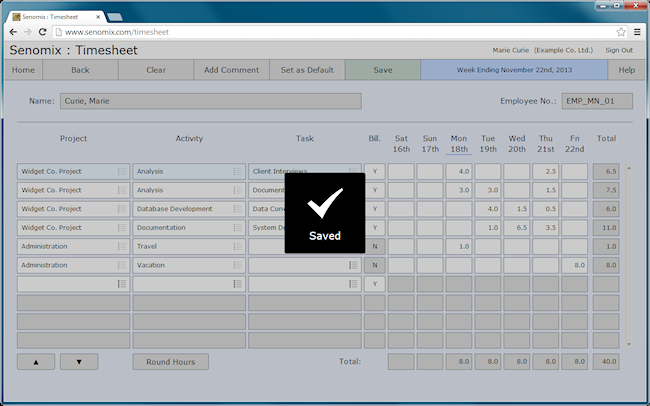Click the Monday 4.0 hours cell for Client Interviews
The image size is (650, 406).
point(458,171)
